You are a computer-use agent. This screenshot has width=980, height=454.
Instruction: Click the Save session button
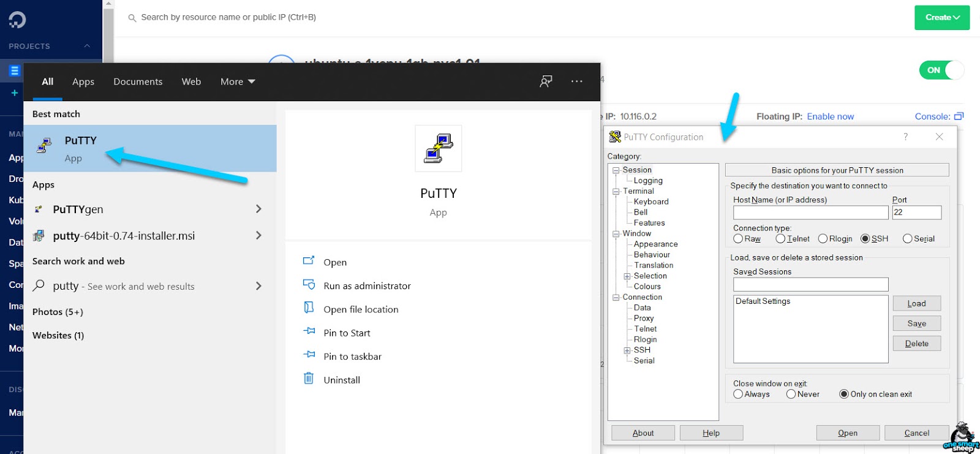point(916,323)
